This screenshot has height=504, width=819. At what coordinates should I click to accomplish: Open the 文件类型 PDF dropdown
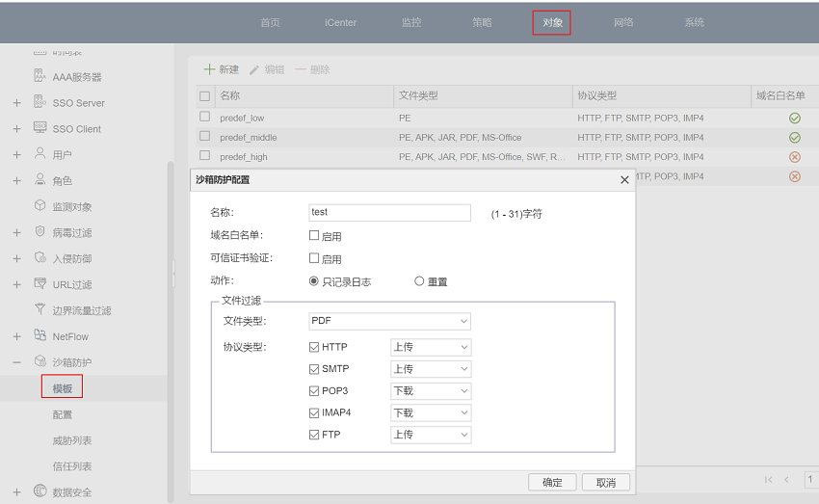(388, 321)
